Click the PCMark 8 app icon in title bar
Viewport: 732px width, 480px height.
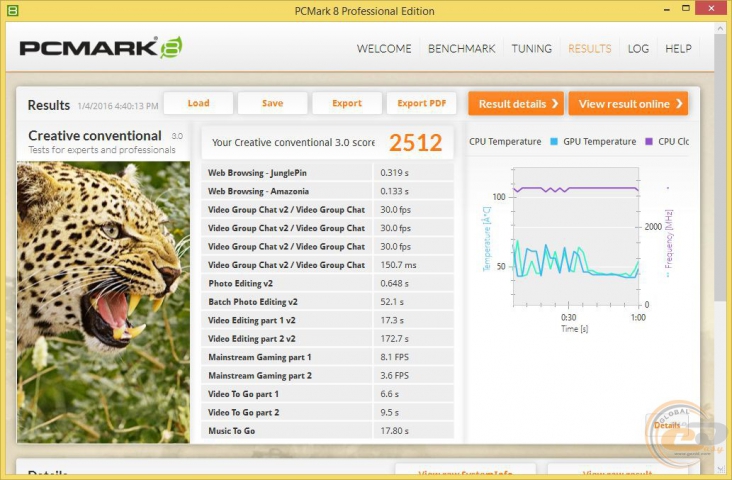pos(13,10)
